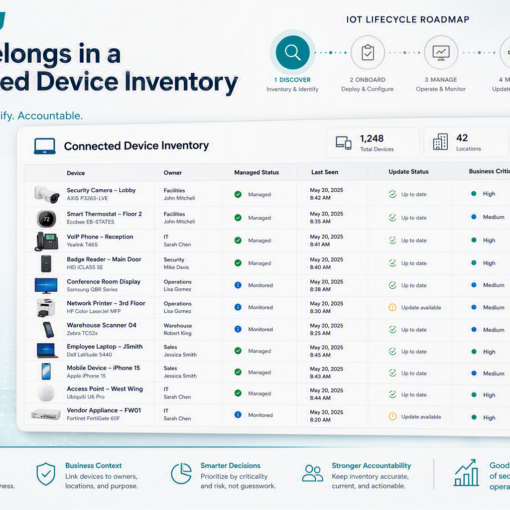This screenshot has width=510, height=510.
Task: Select the VoIP Phone device image
Action: (x=46, y=241)
